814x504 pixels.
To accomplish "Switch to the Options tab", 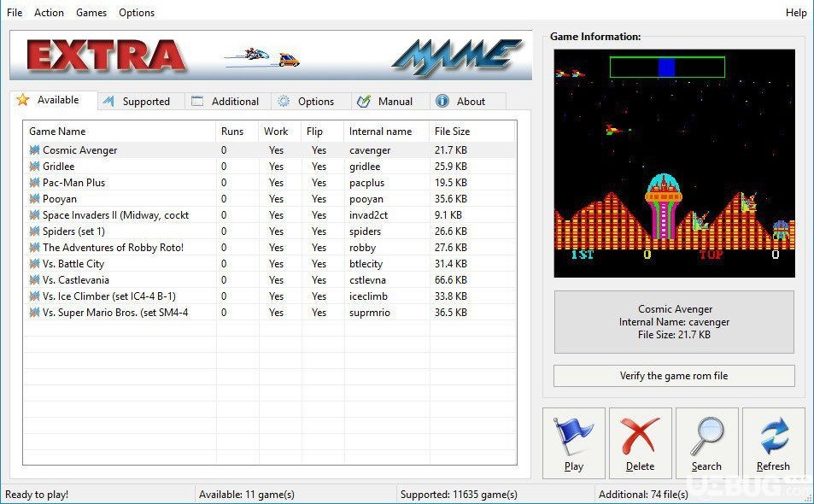I will [x=312, y=101].
